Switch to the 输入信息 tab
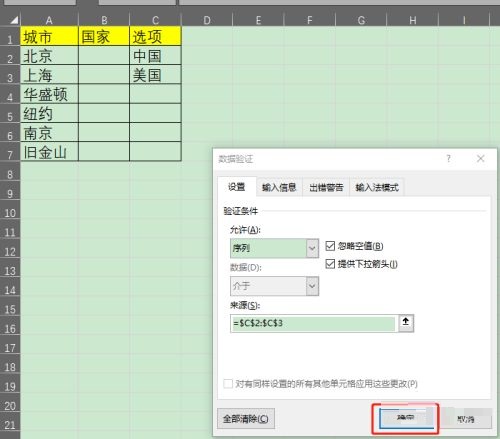The width and height of the screenshot is (500, 439). [x=279, y=188]
